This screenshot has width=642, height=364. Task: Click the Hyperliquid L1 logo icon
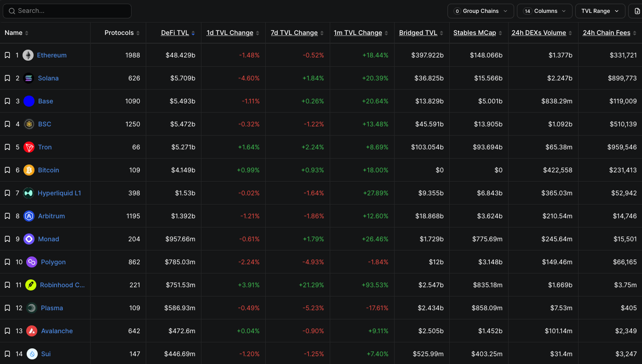click(x=29, y=193)
